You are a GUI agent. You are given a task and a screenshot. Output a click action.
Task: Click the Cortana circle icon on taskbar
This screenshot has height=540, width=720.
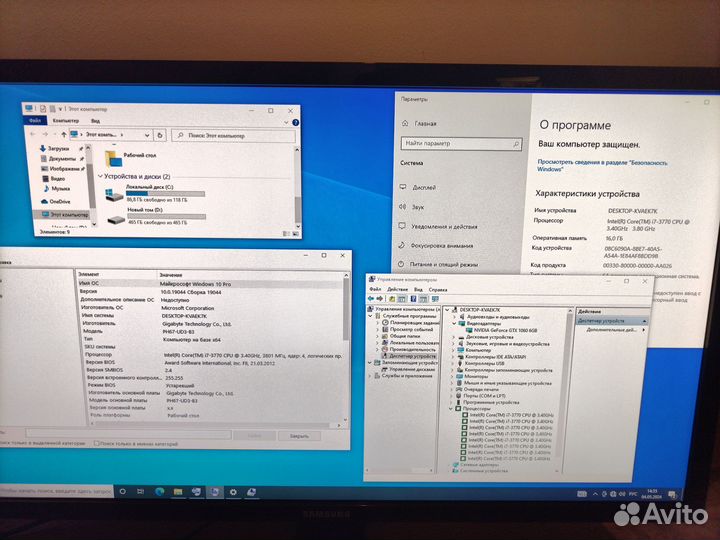pyautogui.click(x=123, y=491)
